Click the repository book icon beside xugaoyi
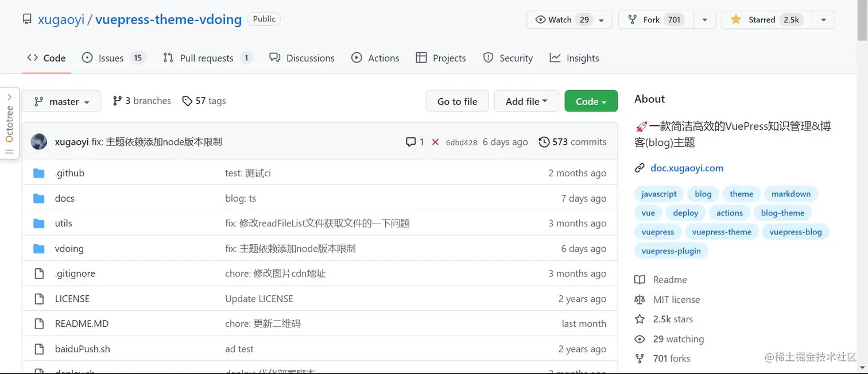 (x=27, y=20)
